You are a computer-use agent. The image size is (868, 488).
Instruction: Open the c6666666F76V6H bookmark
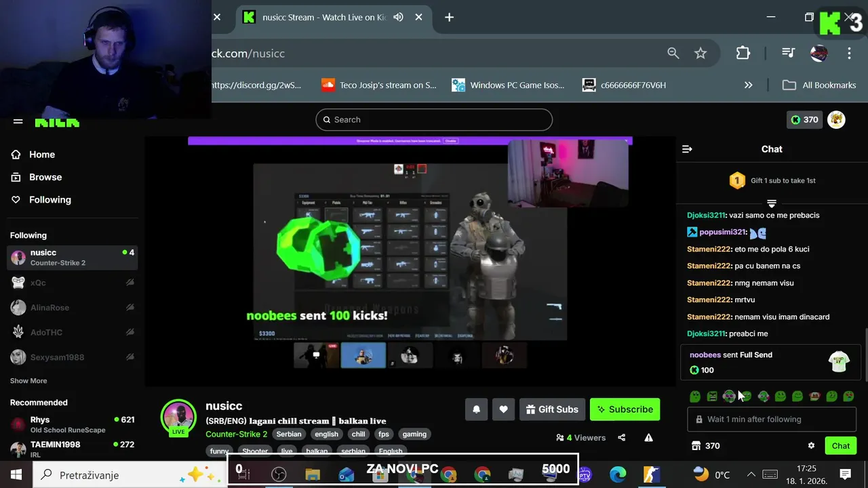click(625, 85)
